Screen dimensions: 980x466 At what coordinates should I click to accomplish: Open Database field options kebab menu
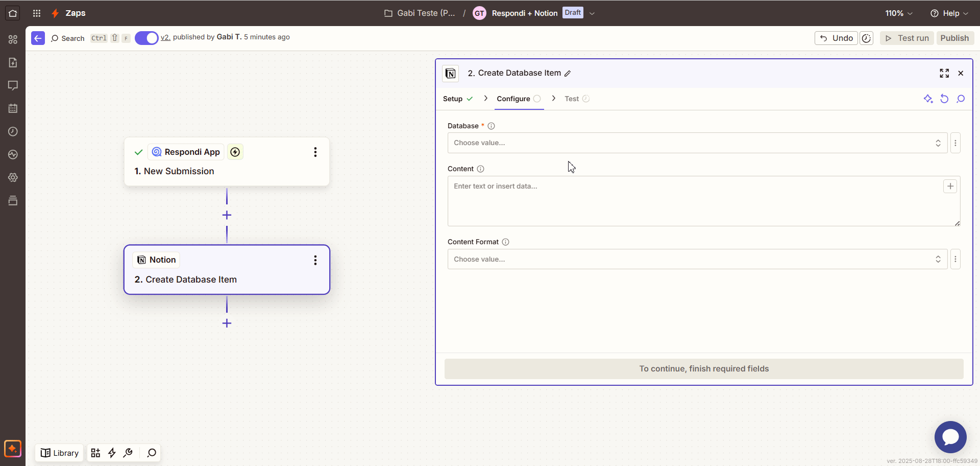point(955,143)
